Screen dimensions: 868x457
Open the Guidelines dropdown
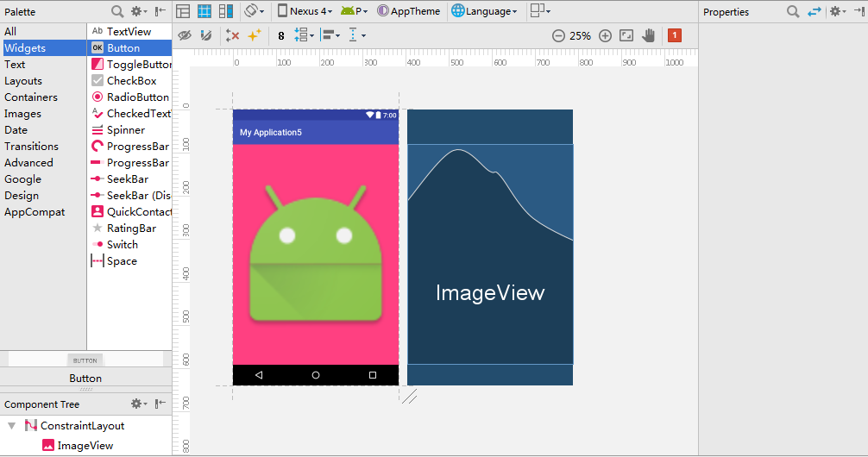[357, 35]
